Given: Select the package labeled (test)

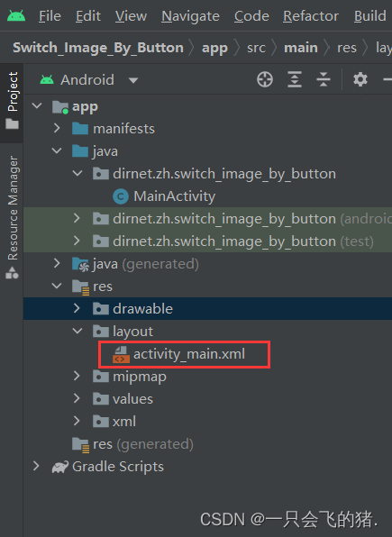Looking at the screenshot, I should pyautogui.click(x=243, y=241).
